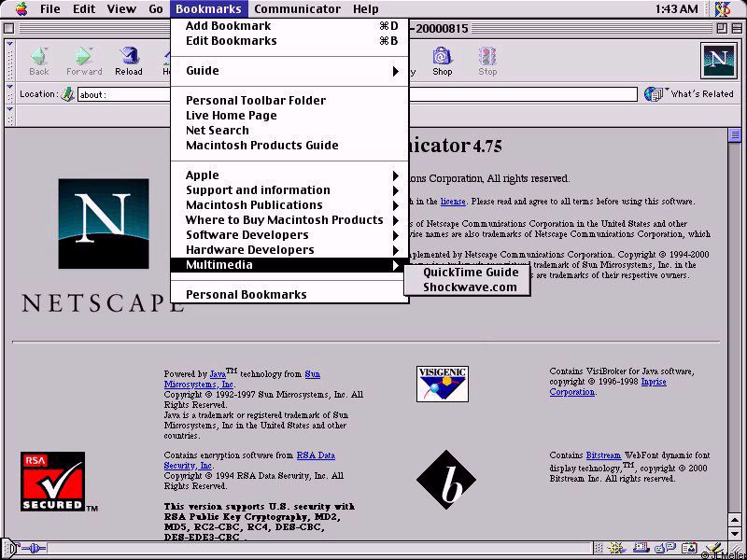Choose Edit Bookmarks
The image size is (747, 560).
point(289,40)
